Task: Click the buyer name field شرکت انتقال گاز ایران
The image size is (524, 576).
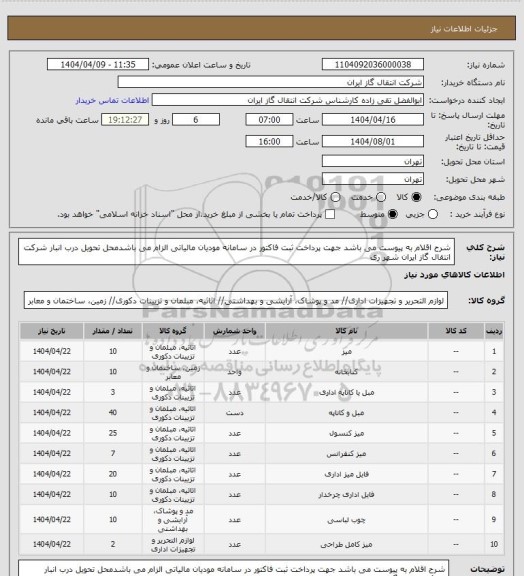Action: click(x=270, y=82)
